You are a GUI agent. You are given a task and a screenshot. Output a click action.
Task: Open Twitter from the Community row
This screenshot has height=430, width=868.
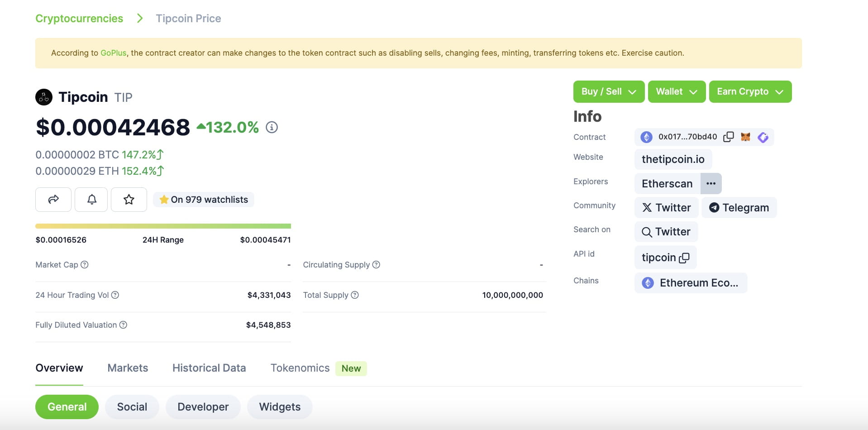(x=666, y=207)
